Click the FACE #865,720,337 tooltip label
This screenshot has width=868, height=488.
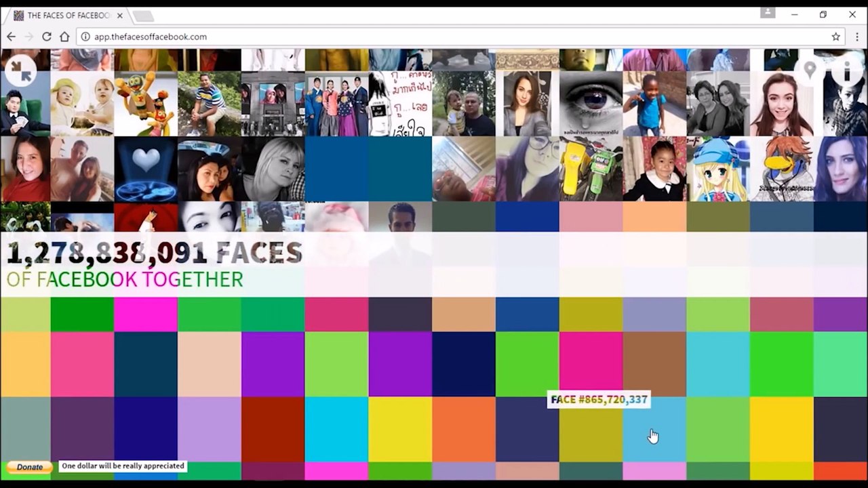coord(599,400)
